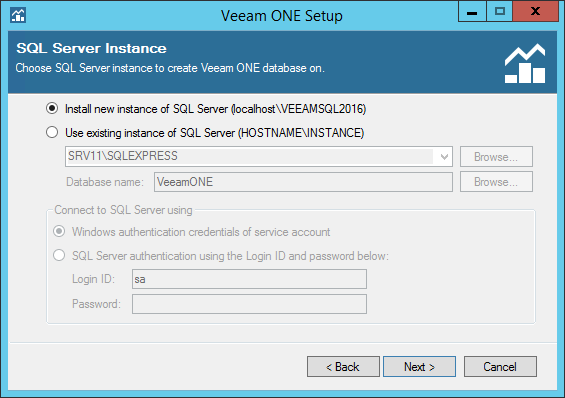Browse for database name
565x398 pixels.
(x=496, y=182)
